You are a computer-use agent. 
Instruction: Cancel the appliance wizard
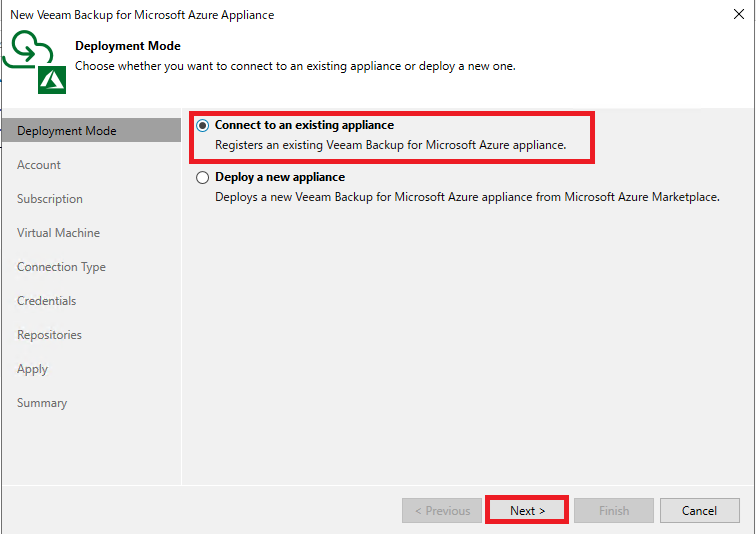699,510
